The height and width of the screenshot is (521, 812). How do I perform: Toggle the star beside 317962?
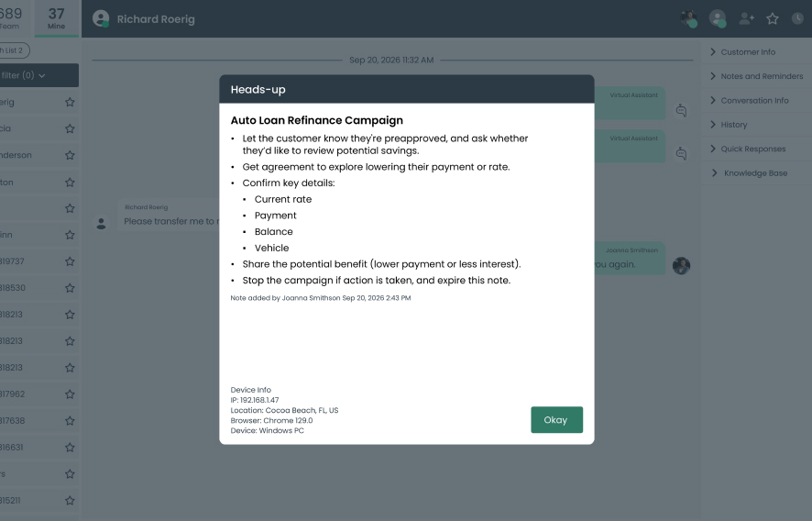pos(70,394)
